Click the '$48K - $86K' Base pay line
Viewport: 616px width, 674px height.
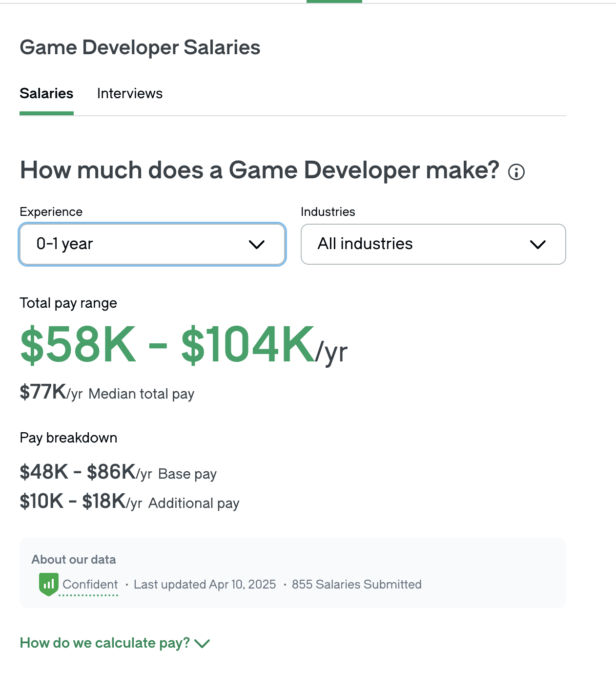118,473
